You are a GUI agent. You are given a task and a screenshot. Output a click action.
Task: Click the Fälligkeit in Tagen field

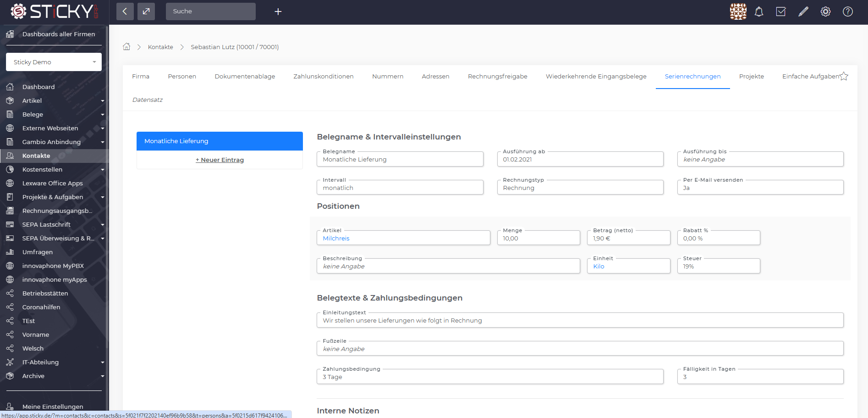click(x=760, y=376)
